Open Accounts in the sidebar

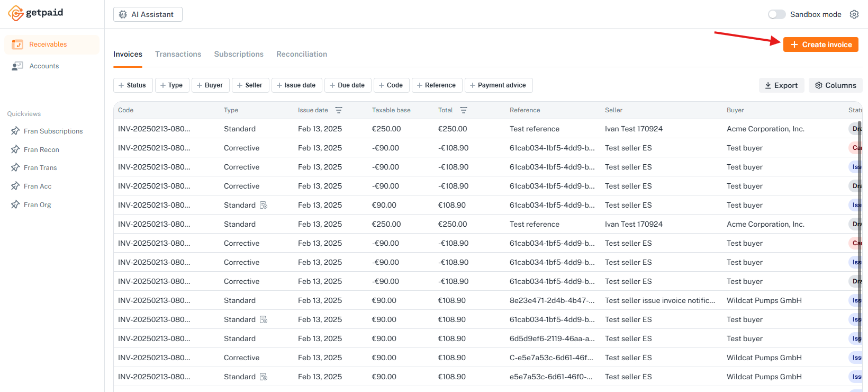pyautogui.click(x=52, y=66)
